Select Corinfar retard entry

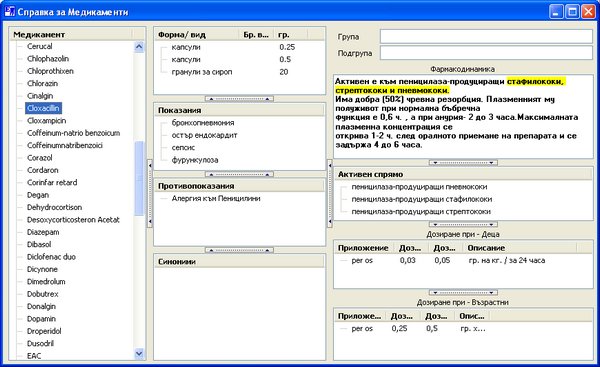(52, 182)
